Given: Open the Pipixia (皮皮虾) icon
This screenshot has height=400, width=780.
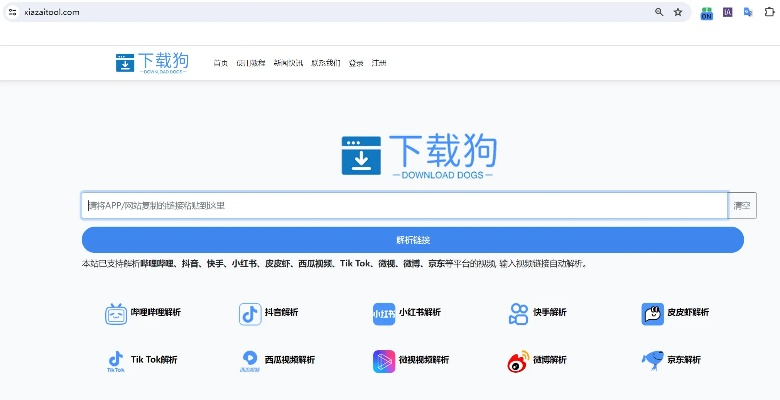Looking at the screenshot, I should point(652,313).
